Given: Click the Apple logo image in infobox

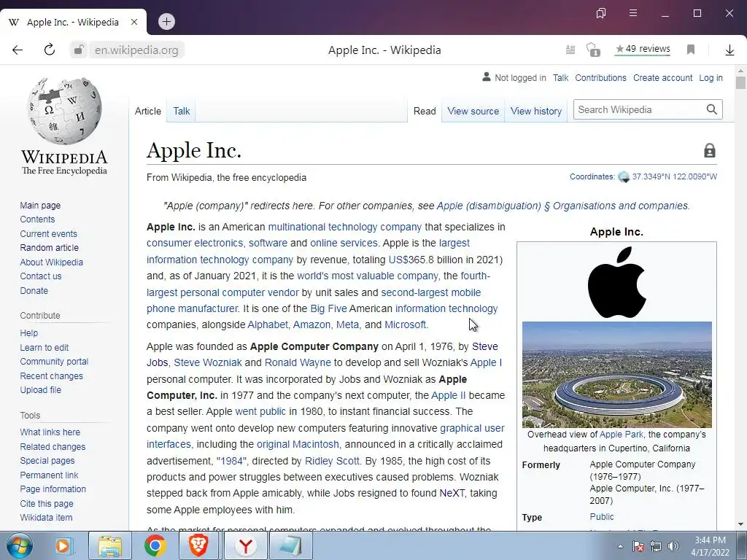Looking at the screenshot, I should point(616,282).
